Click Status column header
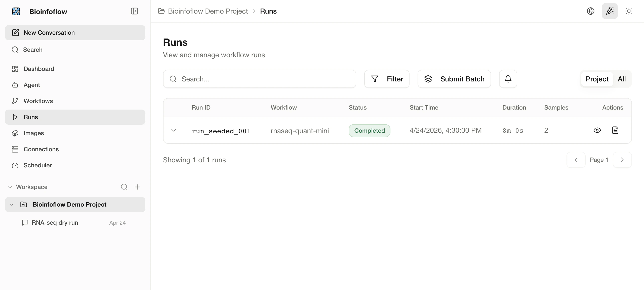644x290 pixels. click(x=357, y=108)
